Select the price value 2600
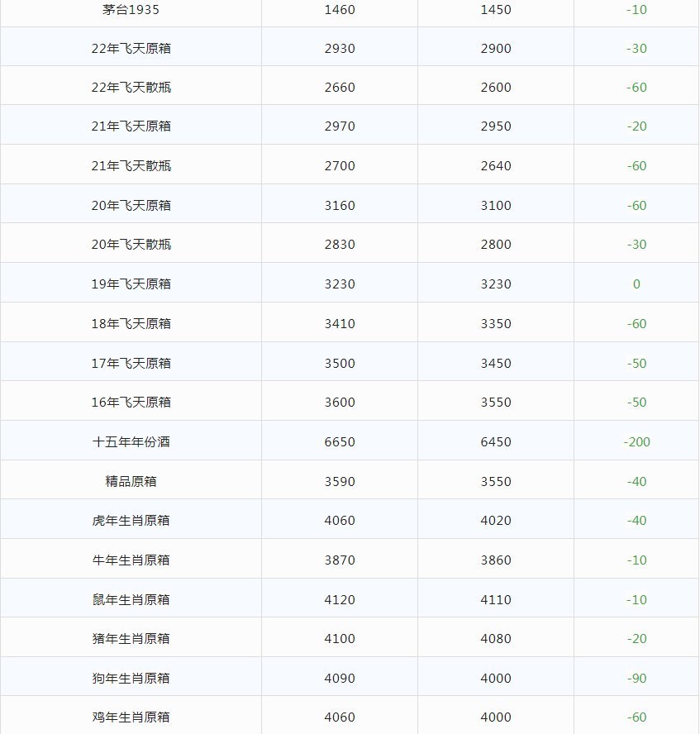The width and height of the screenshot is (700, 734). pyautogui.click(x=496, y=88)
